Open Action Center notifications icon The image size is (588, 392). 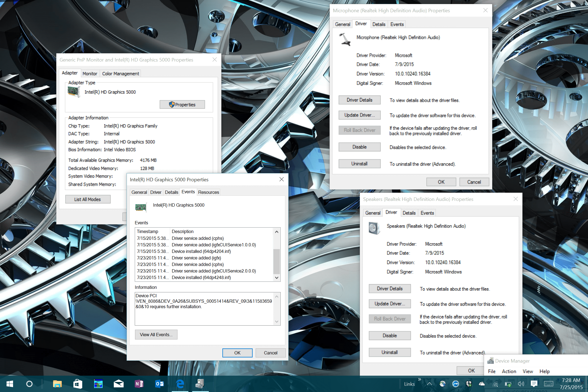pos(534,384)
